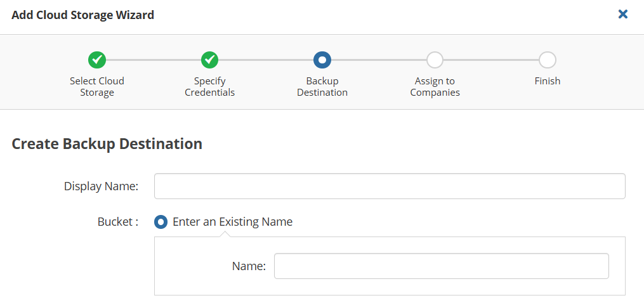
Task: Select the Enter an Existing Name radio button
Action: pos(161,222)
